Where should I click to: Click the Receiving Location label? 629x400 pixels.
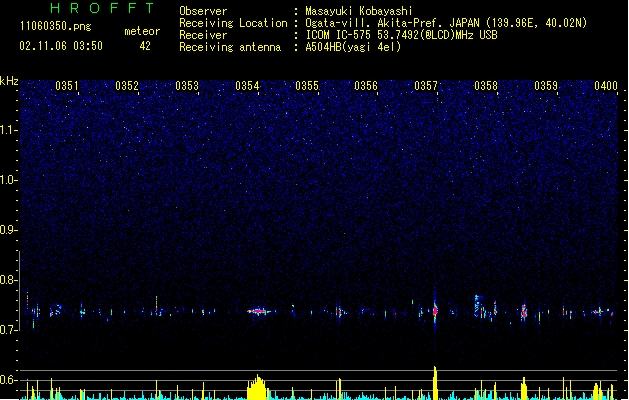coord(233,23)
